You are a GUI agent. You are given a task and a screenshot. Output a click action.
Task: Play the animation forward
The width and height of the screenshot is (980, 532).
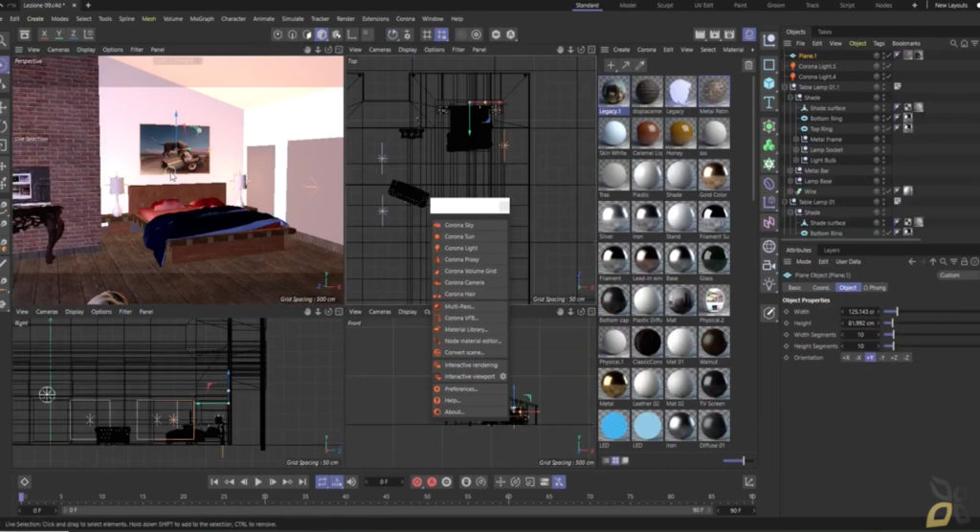click(258, 482)
